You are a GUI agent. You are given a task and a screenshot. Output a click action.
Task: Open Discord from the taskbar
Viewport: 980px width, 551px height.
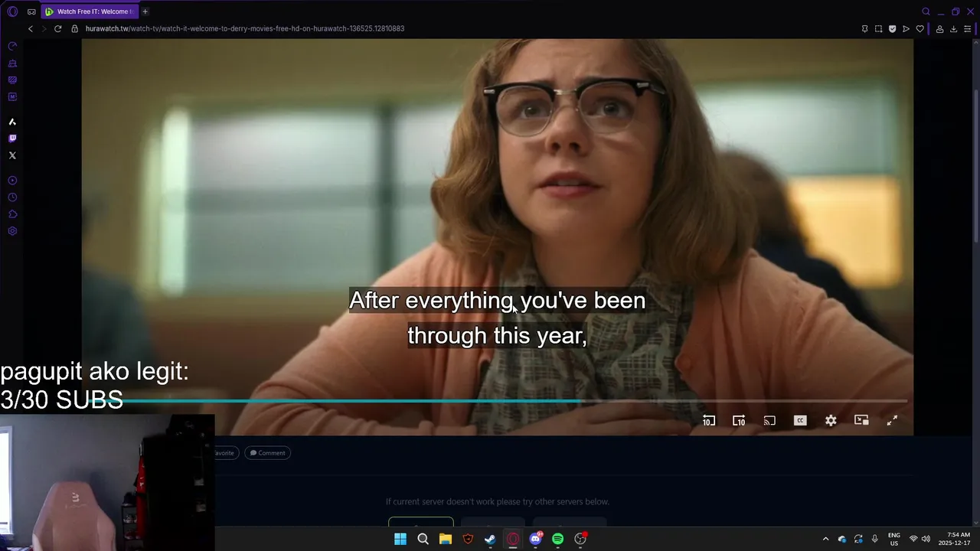[x=535, y=539]
